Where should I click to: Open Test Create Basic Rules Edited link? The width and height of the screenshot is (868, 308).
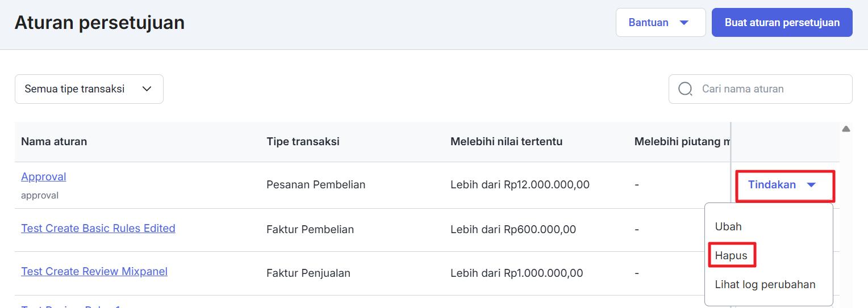pos(98,228)
